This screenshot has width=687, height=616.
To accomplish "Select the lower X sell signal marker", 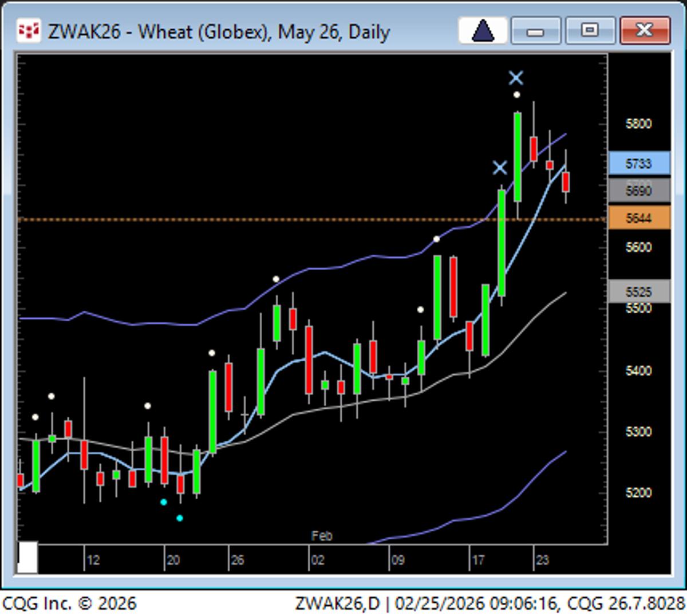I will coord(500,168).
